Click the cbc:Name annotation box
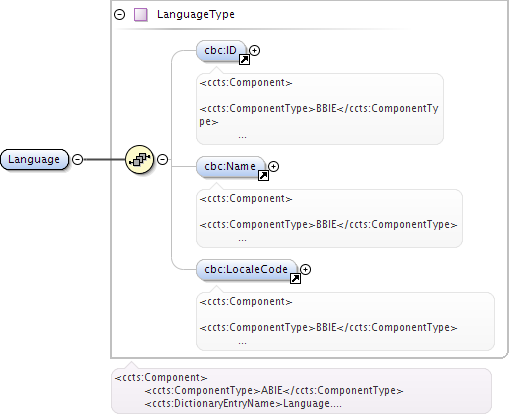Image resolution: width=510 pixels, height=417 pixels. tap(329, 218)
